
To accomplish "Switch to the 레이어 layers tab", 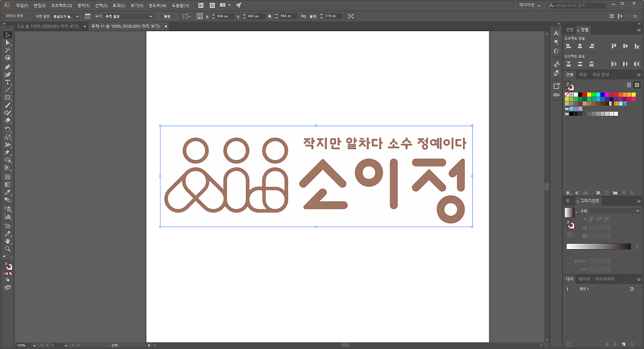I will point(584,279).
